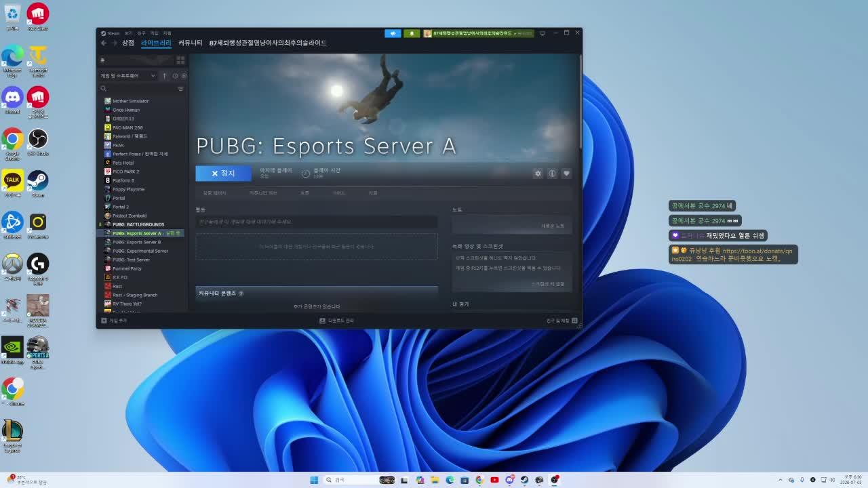Click the ready-to-play filter icon
Screen dimensions: 868x488
pyautogui.click(x=183, y=76)
